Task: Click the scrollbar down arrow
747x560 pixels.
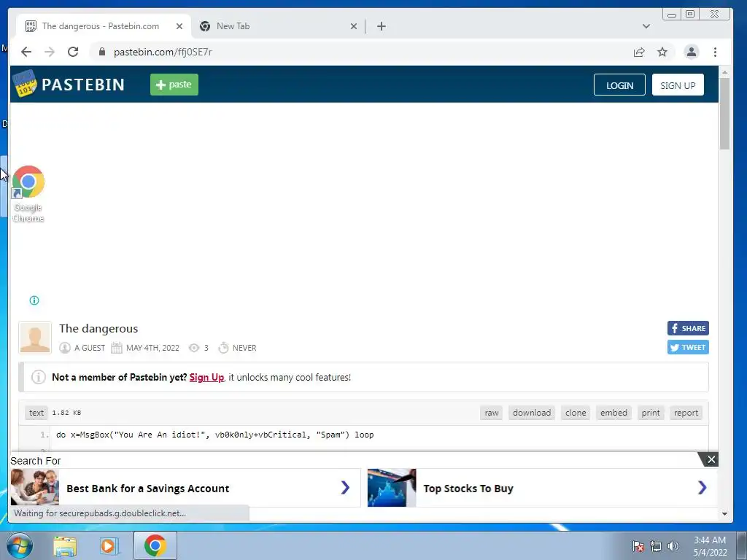Action: click(724, 514)
